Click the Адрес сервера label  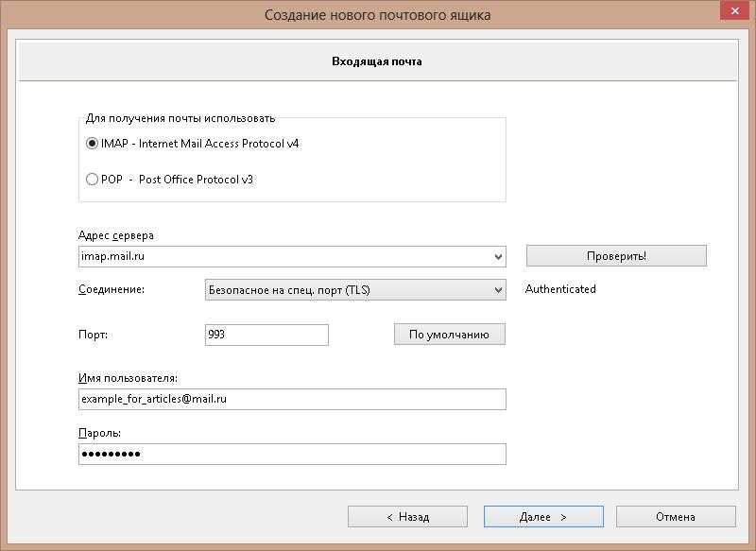point(115,235)
